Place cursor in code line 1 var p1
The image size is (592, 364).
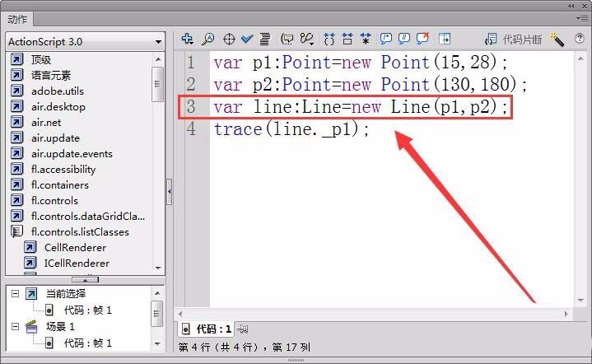[x=361, y=63]
